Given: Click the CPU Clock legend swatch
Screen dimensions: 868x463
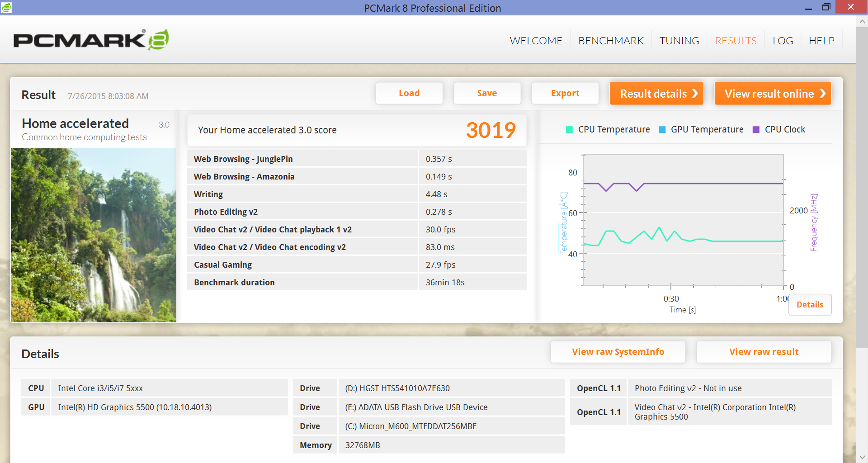Looking at the screenshot, I should (756, 130).
